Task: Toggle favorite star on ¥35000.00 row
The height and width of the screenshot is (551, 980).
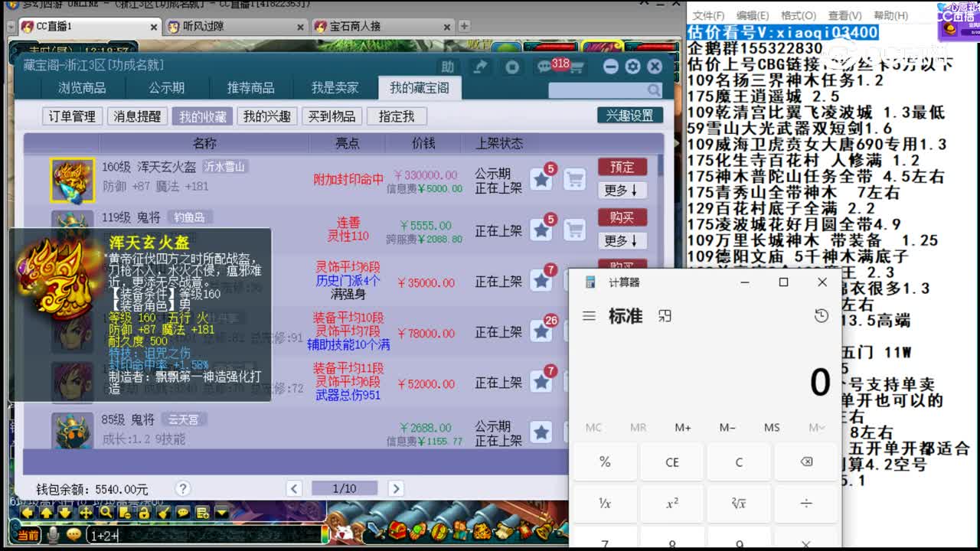Action: point(541,280)
